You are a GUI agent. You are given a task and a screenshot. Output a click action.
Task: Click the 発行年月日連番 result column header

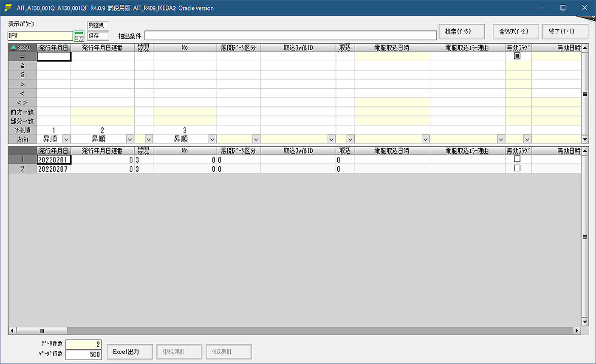102,151
